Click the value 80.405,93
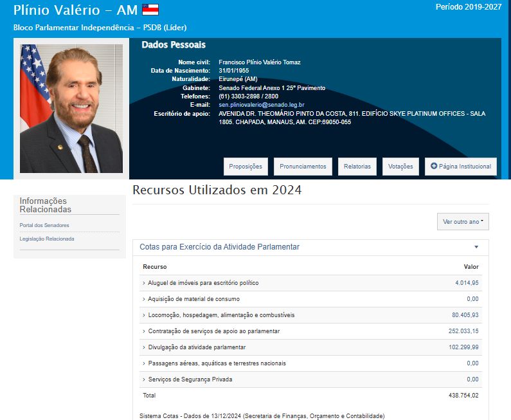Viewport: 511px width, 420px height. (465, 315)
